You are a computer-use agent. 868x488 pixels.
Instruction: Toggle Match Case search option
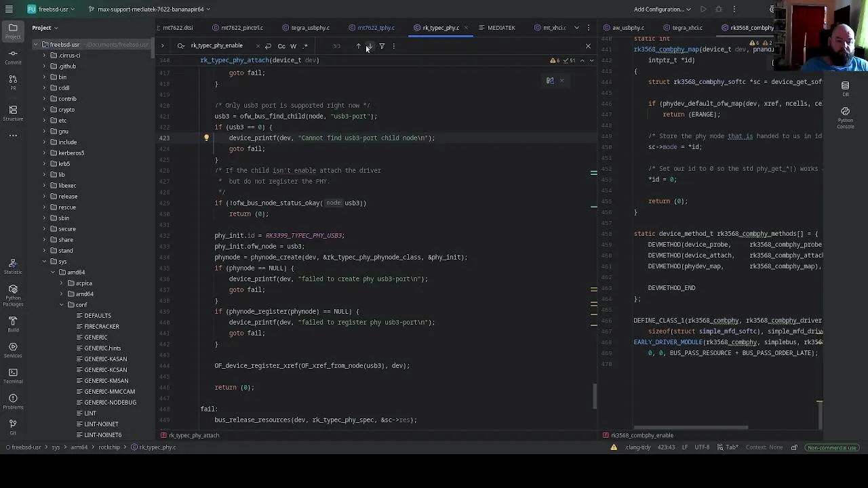pos(281,46)
